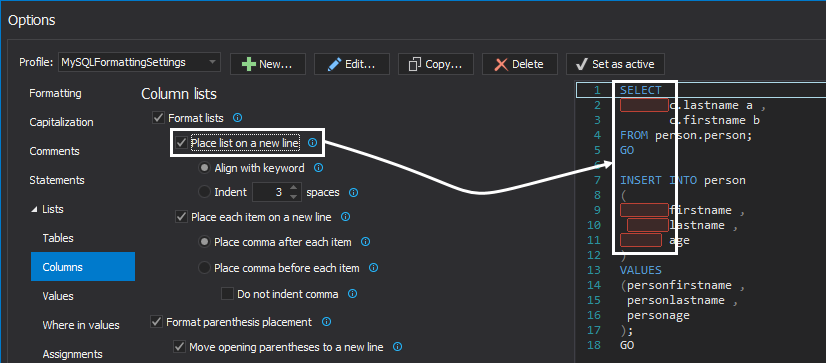
Task: Increase the indent spaces value
Action: coord(294,188)
